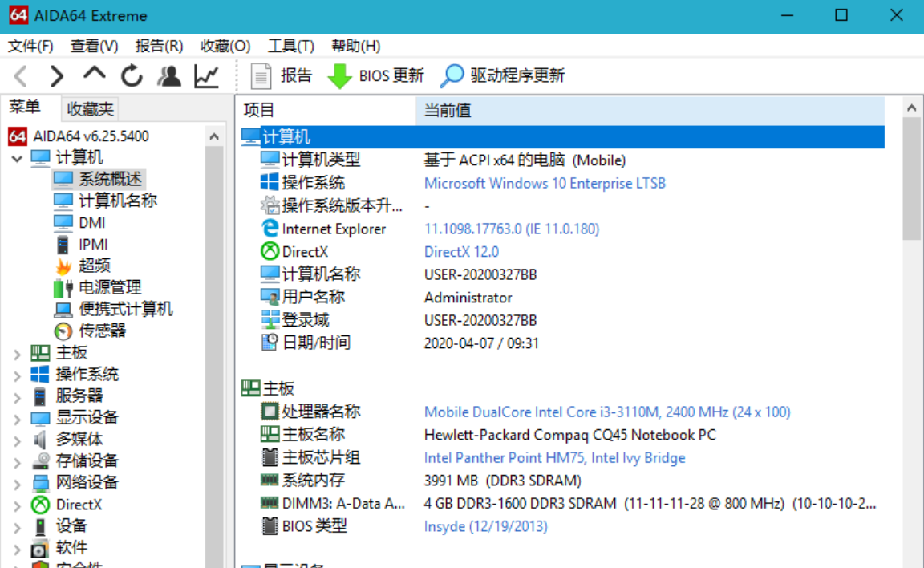Refresh the current page
924x568 pixels.
click(x=132, y=76)
